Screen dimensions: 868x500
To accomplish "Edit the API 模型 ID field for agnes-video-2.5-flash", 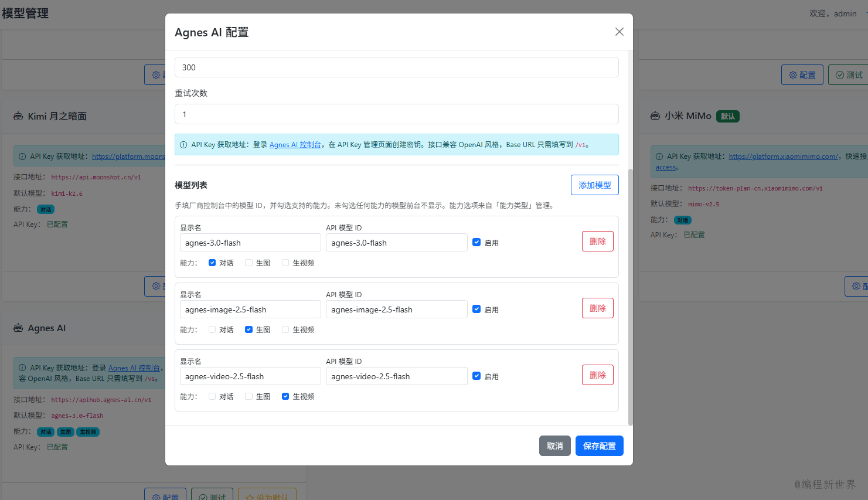I will click(x=397, y=376).
